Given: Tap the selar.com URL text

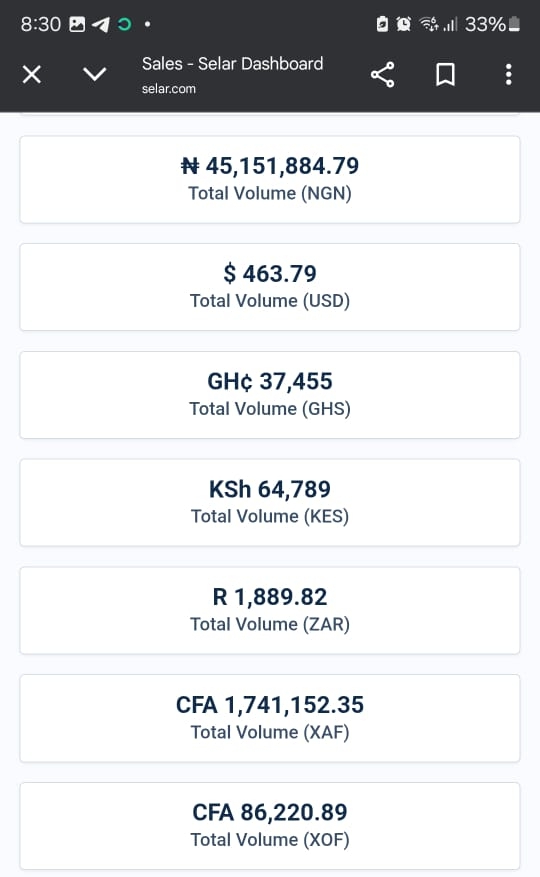Looking at the screenshot, I should coord(168,88).
